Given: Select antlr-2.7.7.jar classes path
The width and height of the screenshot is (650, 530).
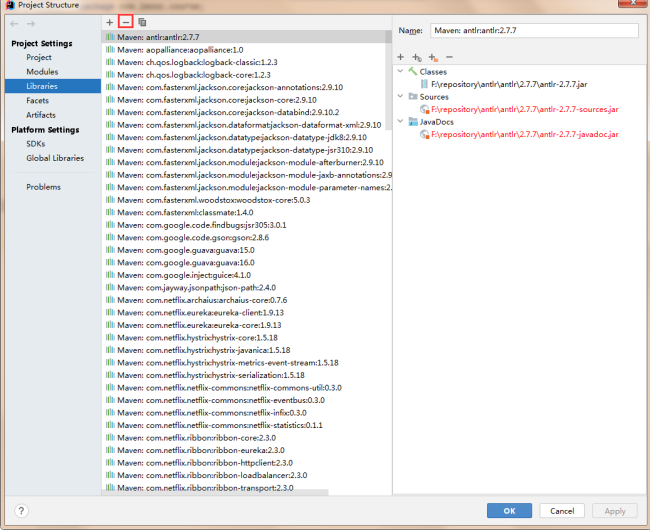Looking at the screenshot, I should coord(509,84).
